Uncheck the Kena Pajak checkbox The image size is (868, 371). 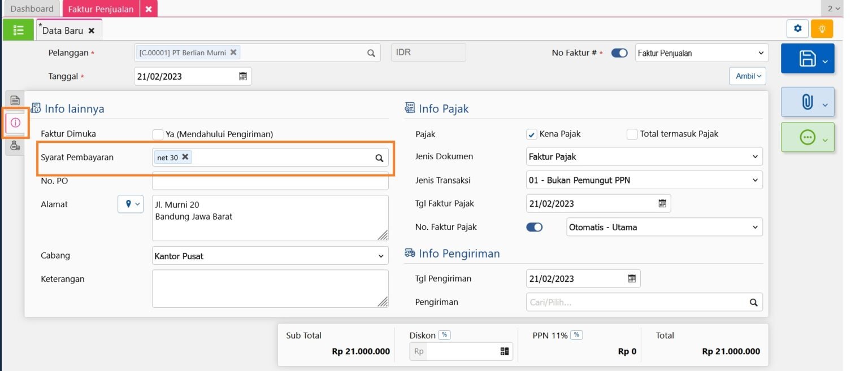pos(531,134)
